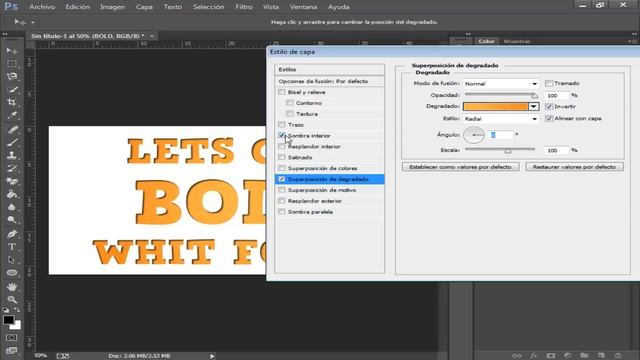
Task: Select Opciones de fusión: Por defecto
Action: coord(329,81)
